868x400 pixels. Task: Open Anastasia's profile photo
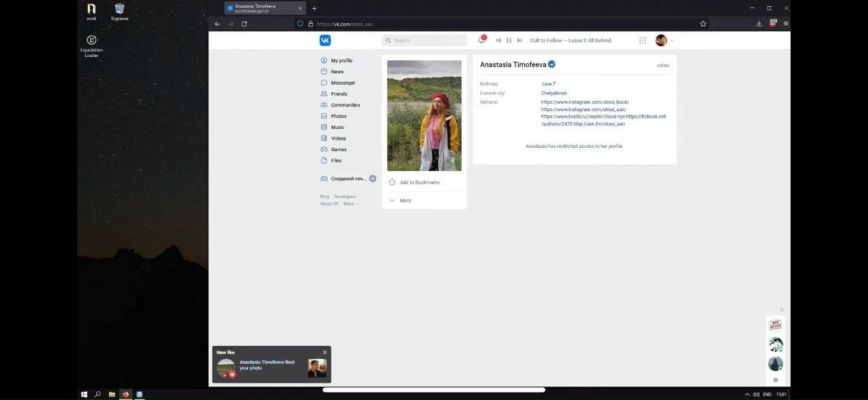point(424,115)
